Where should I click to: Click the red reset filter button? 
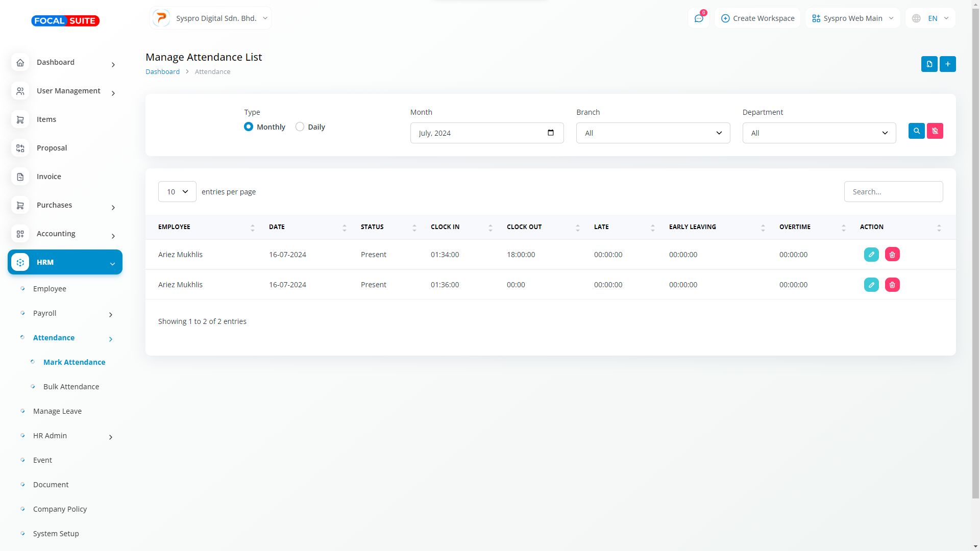pos(935,131)
